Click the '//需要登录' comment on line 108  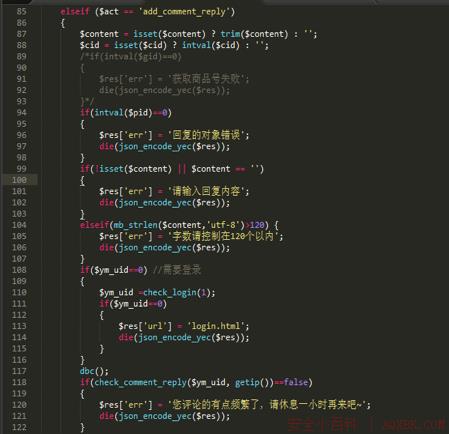177,270
